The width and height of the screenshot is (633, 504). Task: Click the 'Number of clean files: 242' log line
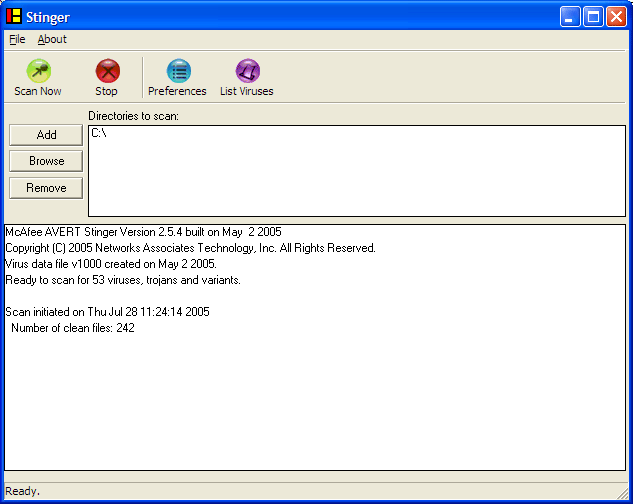pos(72,328)
